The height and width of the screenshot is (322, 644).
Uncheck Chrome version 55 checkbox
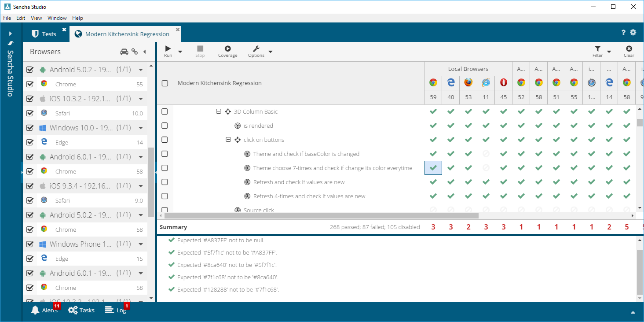click(x=30, y=84)
